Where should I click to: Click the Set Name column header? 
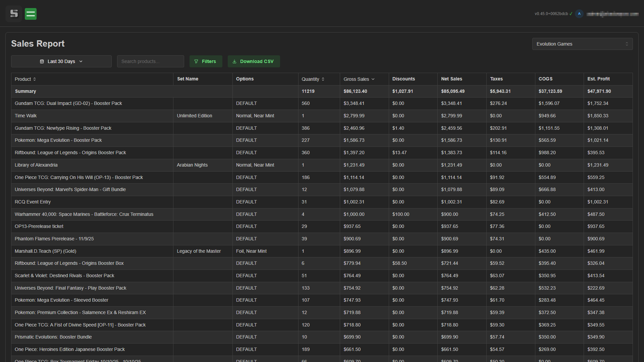pyautogui.click(x=187, y=79)
